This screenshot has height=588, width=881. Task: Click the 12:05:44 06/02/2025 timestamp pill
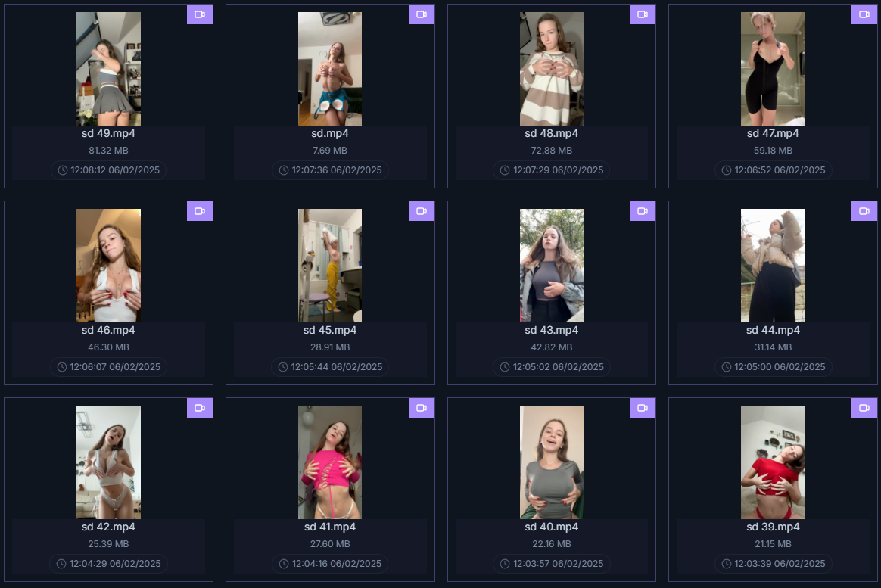[330, 367]
